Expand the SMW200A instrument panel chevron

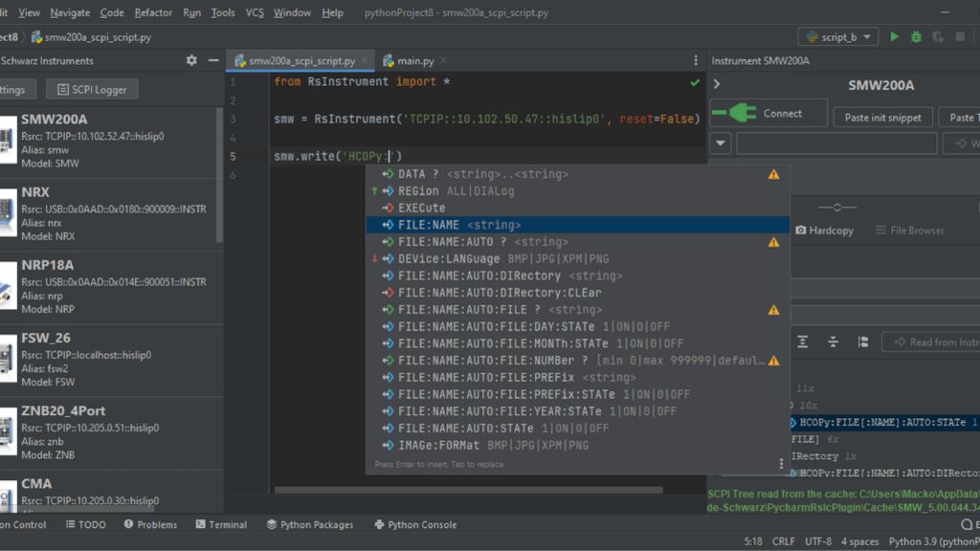point(717,85)
